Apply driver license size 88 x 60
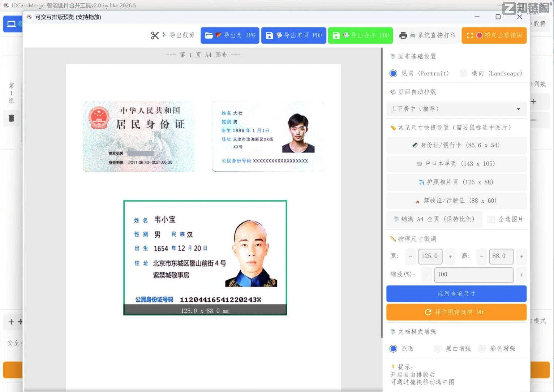The height and width of the screenshot is (392, 554). tap(456, 201)
